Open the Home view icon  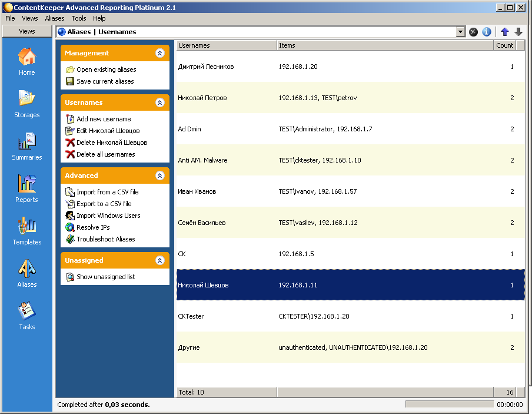(27, 57)
